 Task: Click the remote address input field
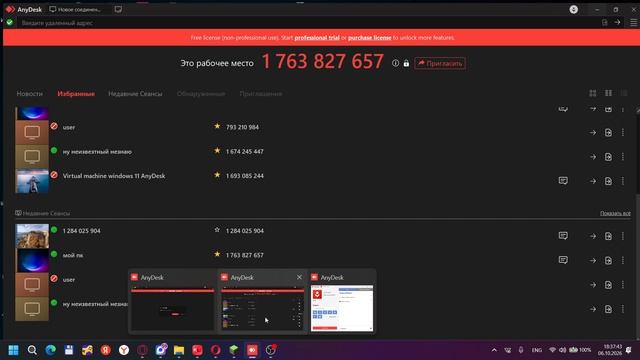tap(306, 23)
